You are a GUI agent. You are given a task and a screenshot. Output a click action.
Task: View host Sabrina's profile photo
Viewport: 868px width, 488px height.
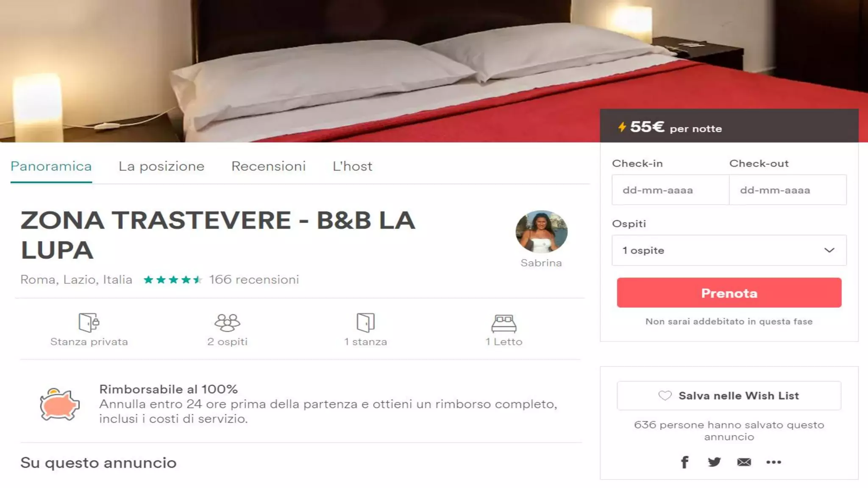click(x=541, y=231)
